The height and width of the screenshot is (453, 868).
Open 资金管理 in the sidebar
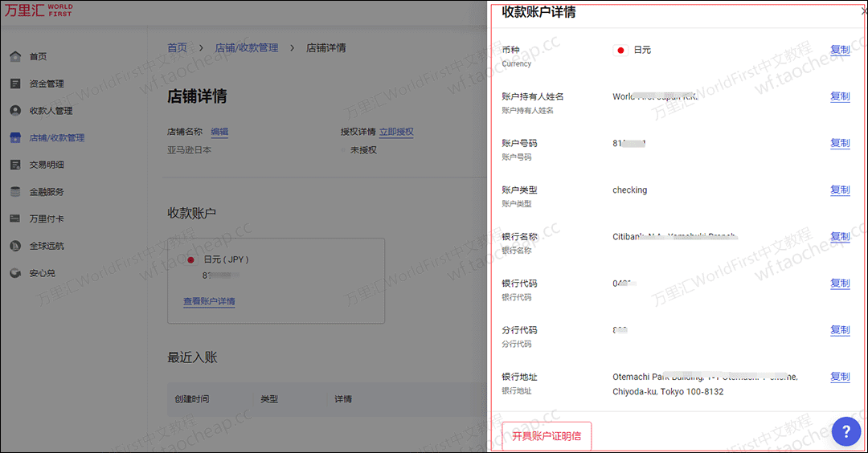(x=47, y=84)
